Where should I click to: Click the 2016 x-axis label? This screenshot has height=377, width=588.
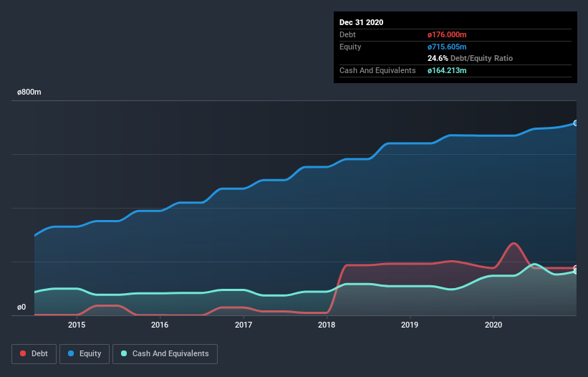pyautogui.click(x=160, y=325)
